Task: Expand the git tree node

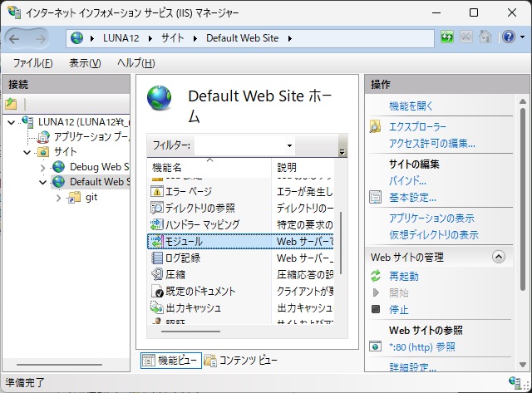Action: click(58, 198)
